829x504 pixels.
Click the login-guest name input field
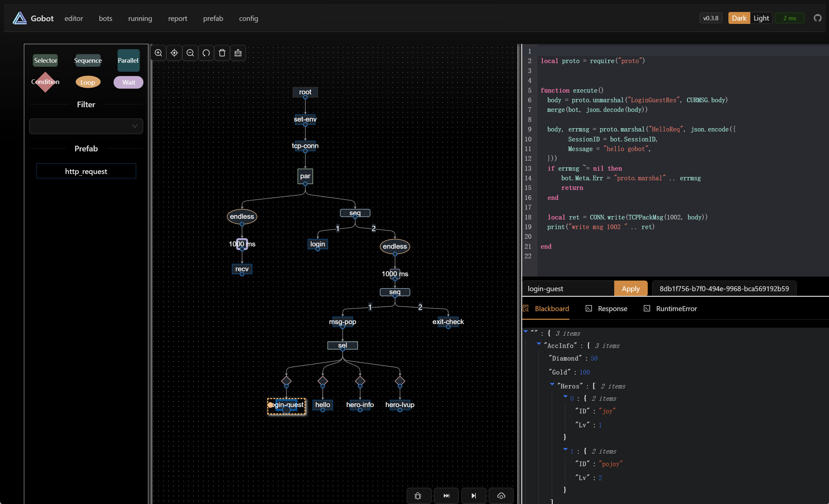[x=568, y=289]
